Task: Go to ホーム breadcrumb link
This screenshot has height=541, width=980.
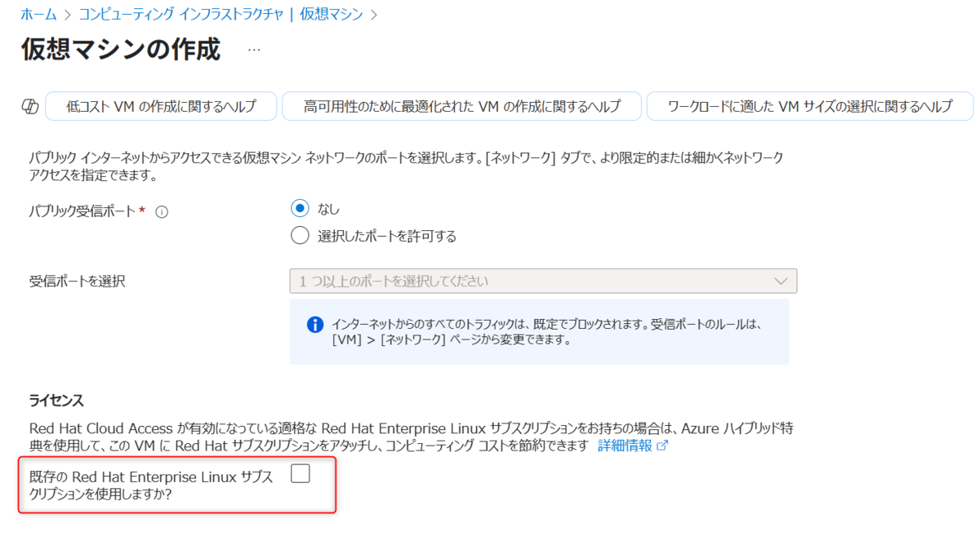Action: (x=38, y=14)
